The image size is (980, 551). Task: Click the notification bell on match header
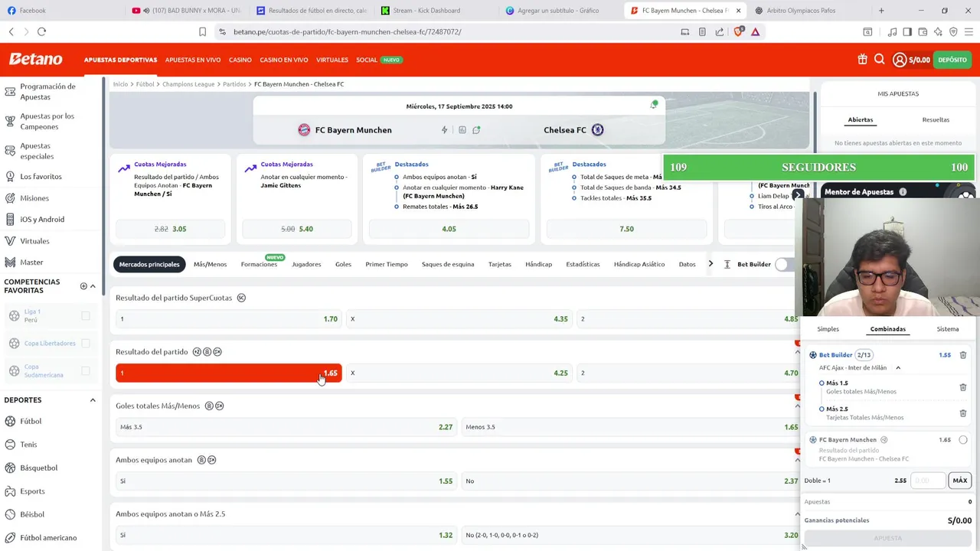[x=653, y=105]
